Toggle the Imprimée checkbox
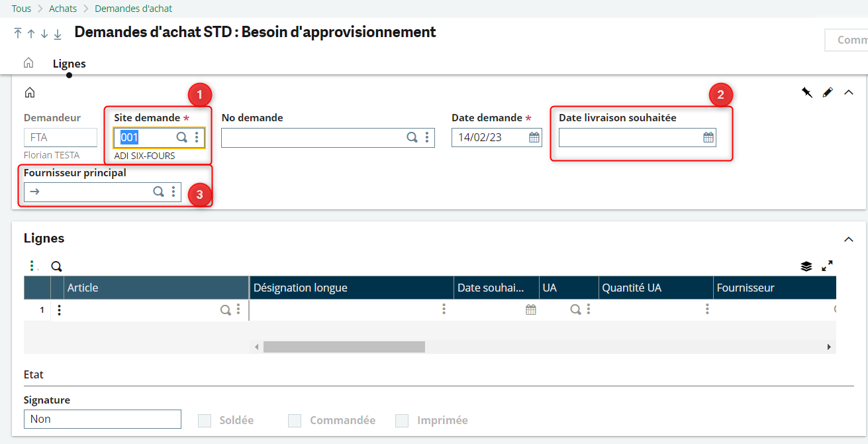868x444 pixels. pyautogui.click(x=402, y=421)
